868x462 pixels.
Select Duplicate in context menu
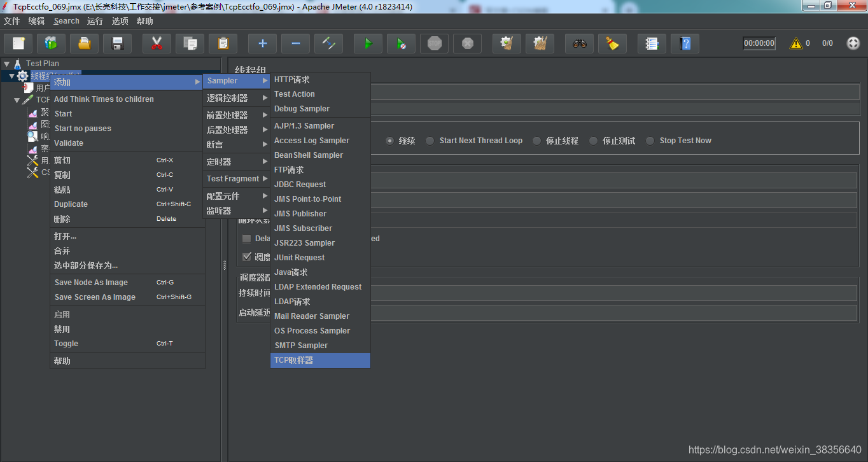point(127,204)
